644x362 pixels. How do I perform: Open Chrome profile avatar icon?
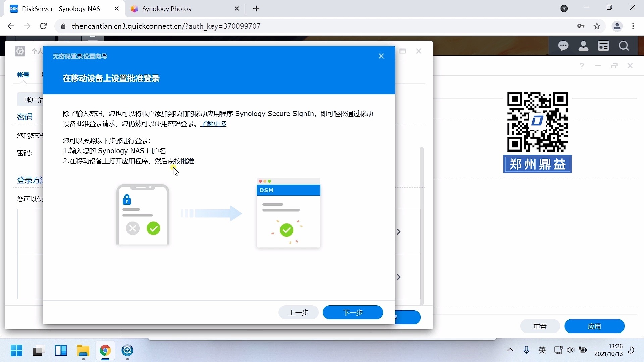coord(618,26)
